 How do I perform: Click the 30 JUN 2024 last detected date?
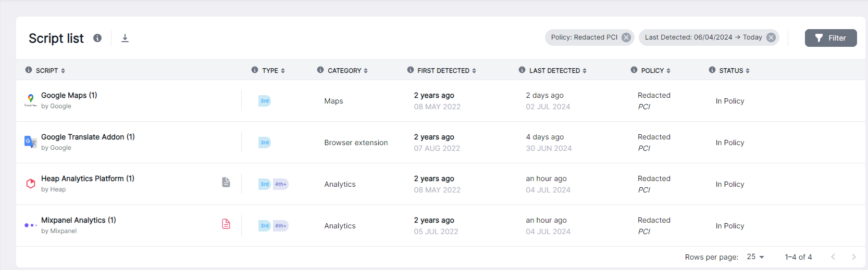click(x=549, y=148)
